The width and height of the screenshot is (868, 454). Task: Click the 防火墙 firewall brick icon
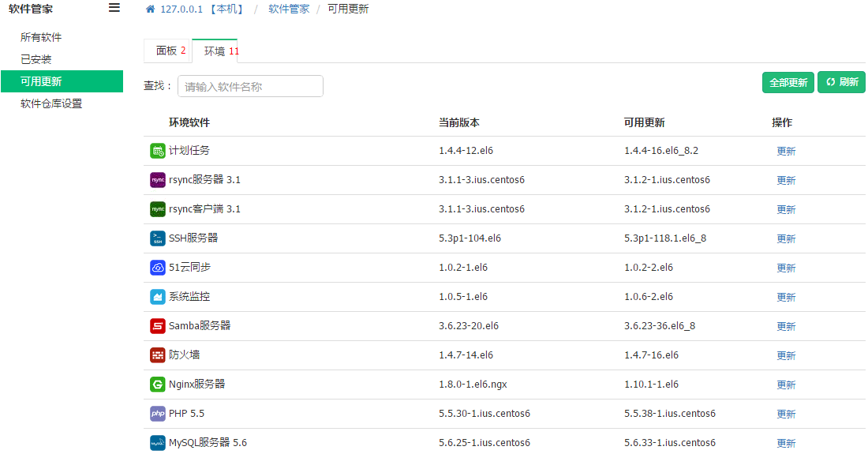point(158,355)
